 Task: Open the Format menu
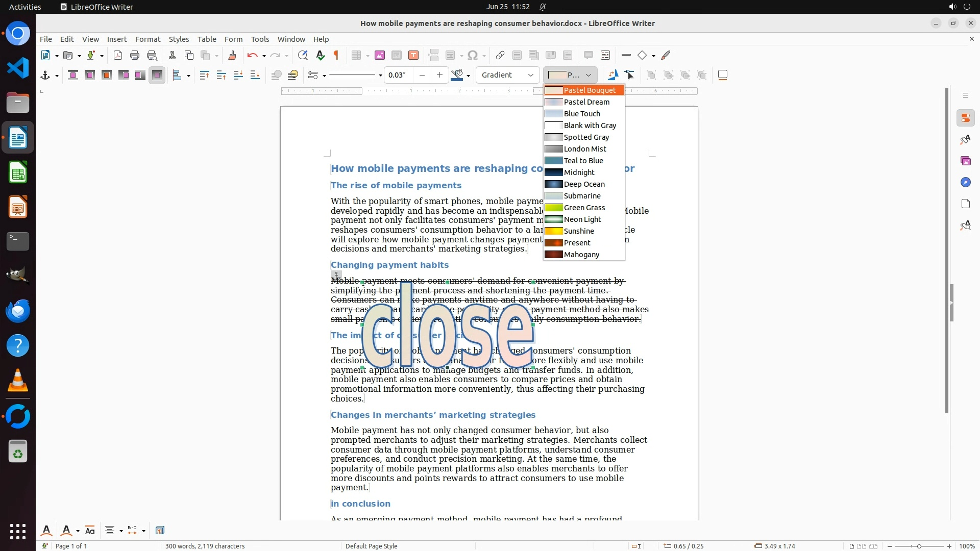[x=148, y=39]
